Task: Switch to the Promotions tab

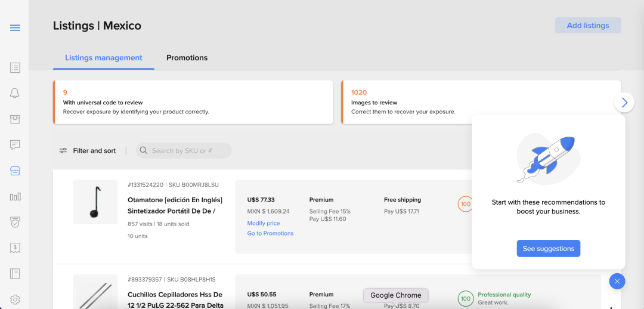Action: point(187,58)
